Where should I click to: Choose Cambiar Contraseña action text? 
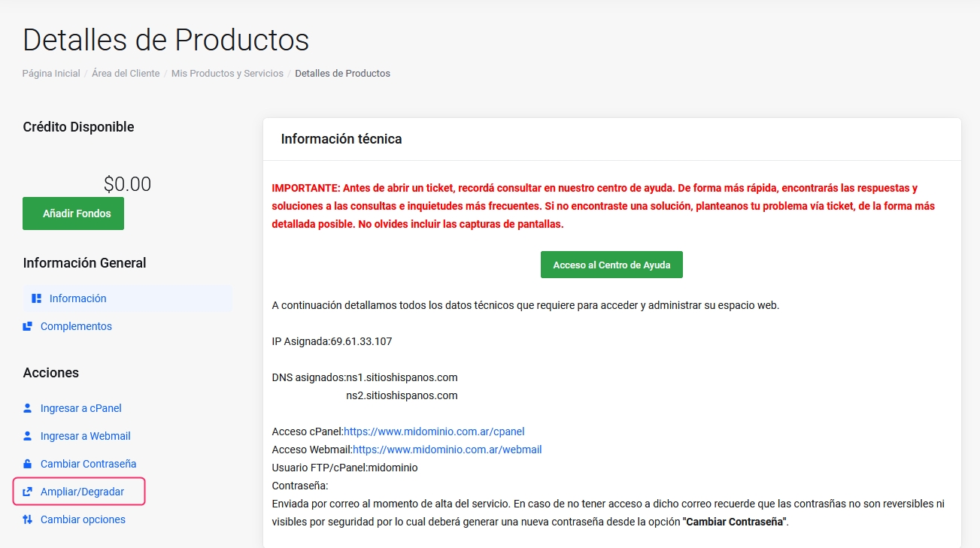(x=88, y=464)
